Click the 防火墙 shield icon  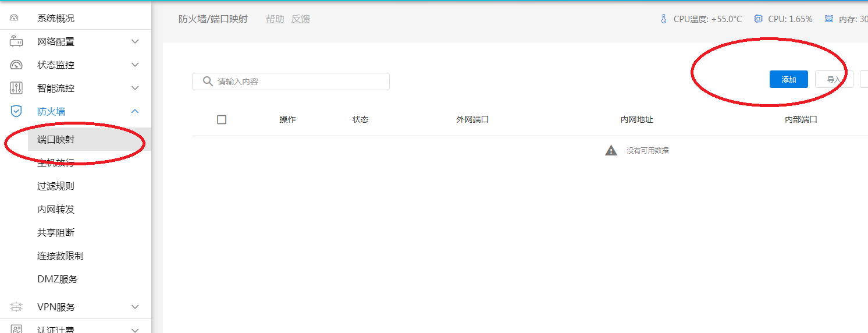[x=16, y=111]
